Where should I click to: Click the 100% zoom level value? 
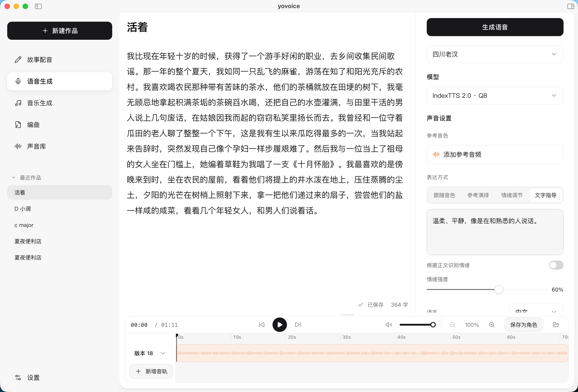coord(472,324)
